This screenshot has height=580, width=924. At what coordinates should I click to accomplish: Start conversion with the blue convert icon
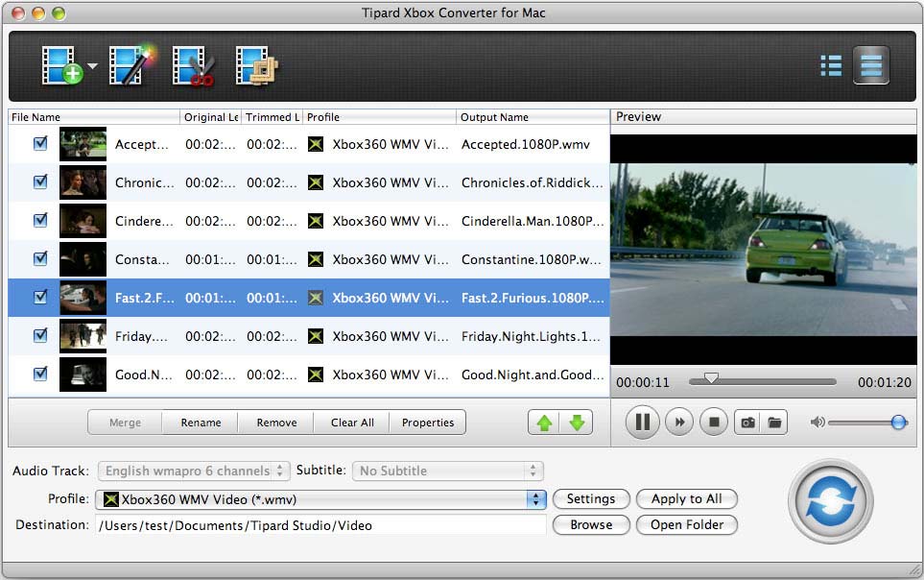tap(829, 501)
